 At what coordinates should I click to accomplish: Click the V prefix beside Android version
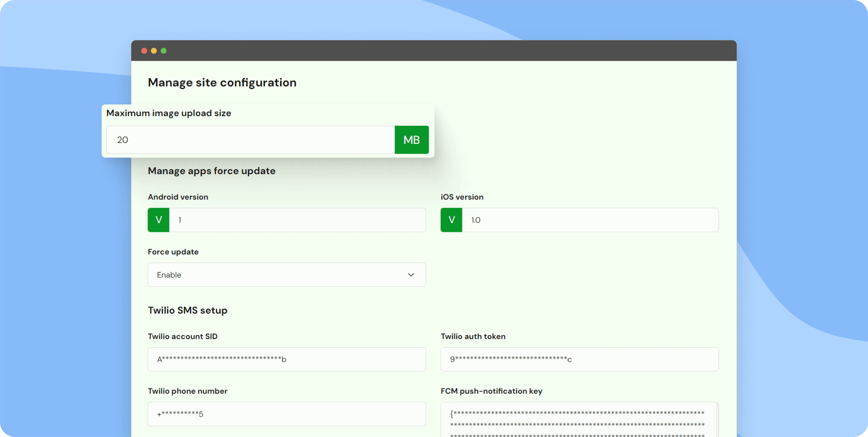(158, 220)
